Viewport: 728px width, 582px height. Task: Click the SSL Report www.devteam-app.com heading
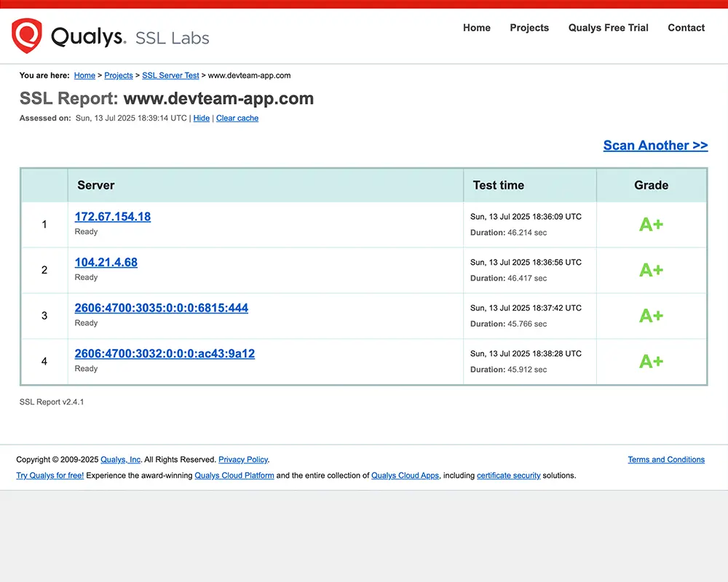[x=167, y=98]
